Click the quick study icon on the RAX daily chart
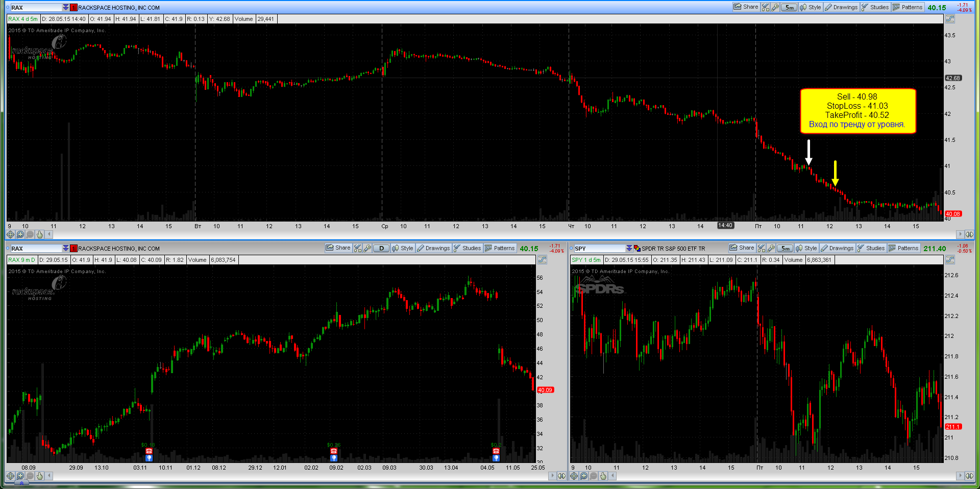Screen dimensions: 980x489 (x=357, y=248)
